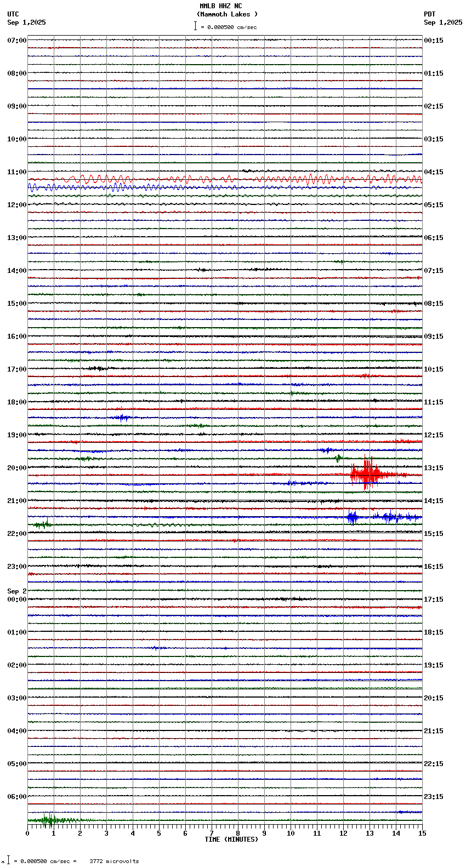466x868 pixels.
Task: Click the 15:00 UTC row label
Action: (x=17, y=304)
